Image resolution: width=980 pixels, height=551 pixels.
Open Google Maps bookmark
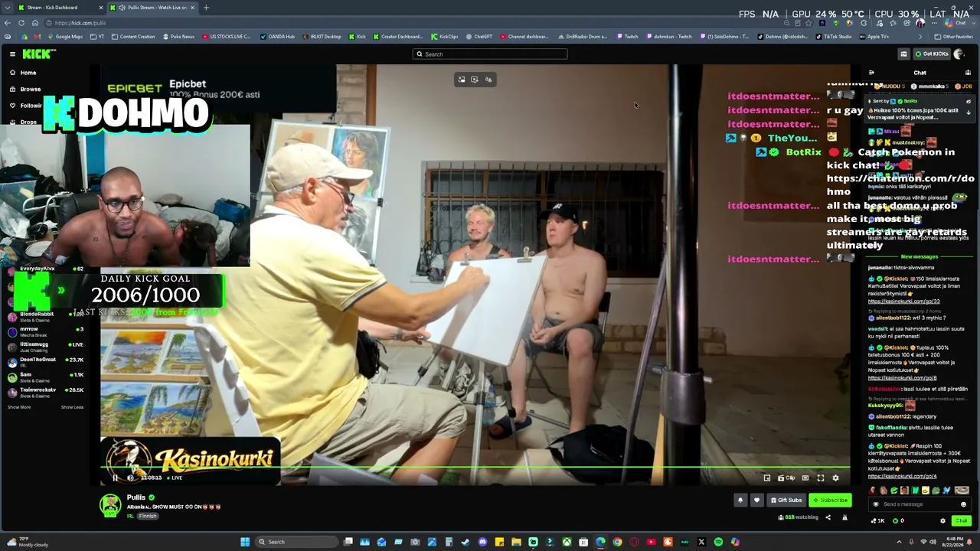65,37
